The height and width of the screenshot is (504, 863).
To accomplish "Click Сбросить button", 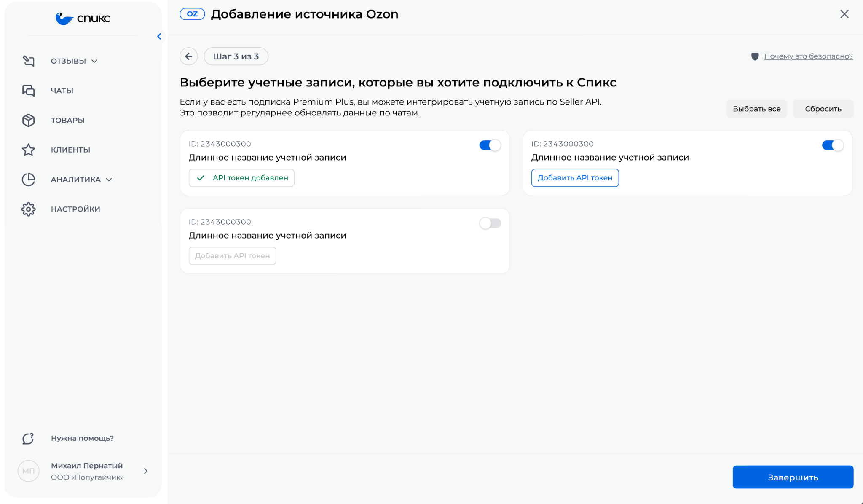I will pyautogui.click(x=823, y=109).
